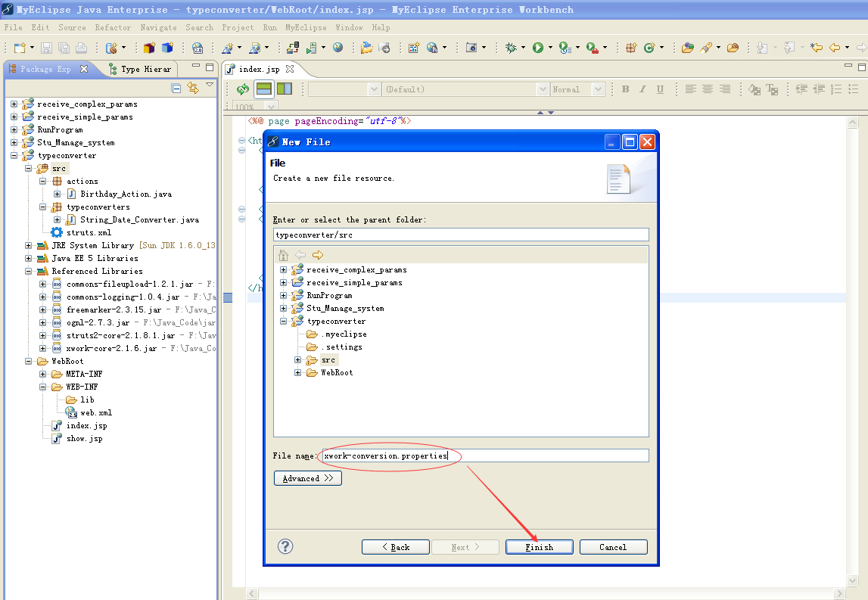This screenshot has height=600, width=868.
Task: Click the help question mark icon in dialog
Action: pos(285,546)
